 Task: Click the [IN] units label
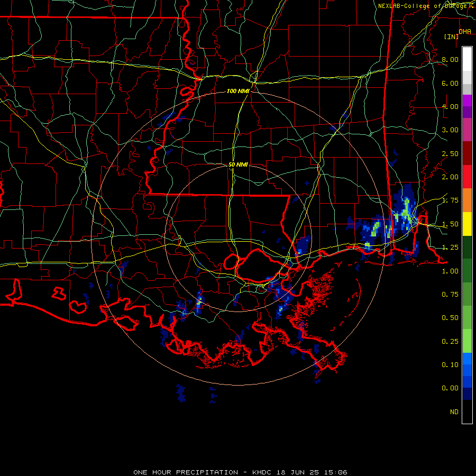(x=452, y=36)
